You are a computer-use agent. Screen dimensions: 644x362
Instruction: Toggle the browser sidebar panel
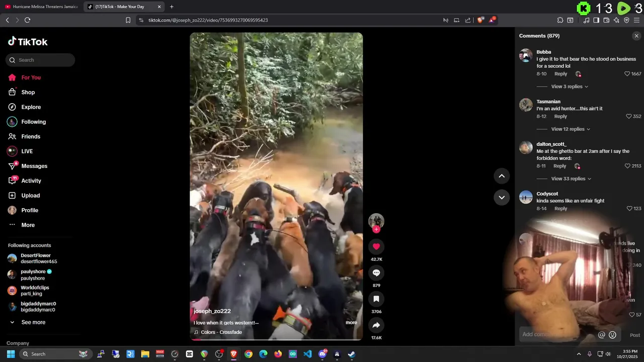click(596, 20)
